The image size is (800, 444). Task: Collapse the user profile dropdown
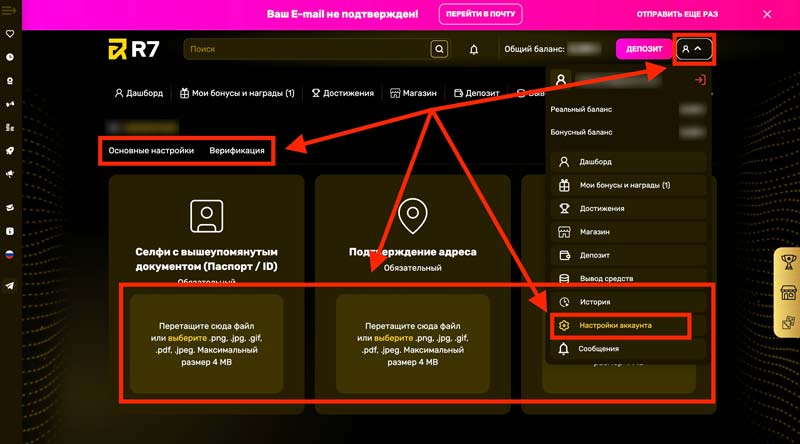point(695,48)
